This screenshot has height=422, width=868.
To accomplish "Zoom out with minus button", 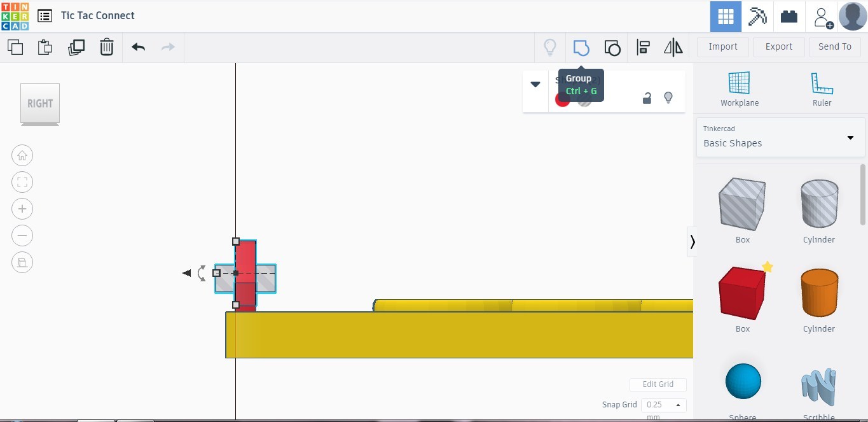I will click(x=22, y=236).
